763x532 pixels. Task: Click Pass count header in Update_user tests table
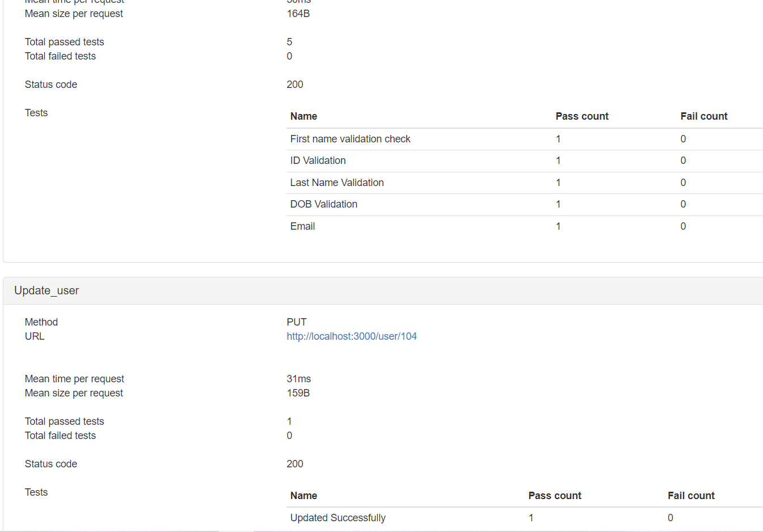click(555, 496)
